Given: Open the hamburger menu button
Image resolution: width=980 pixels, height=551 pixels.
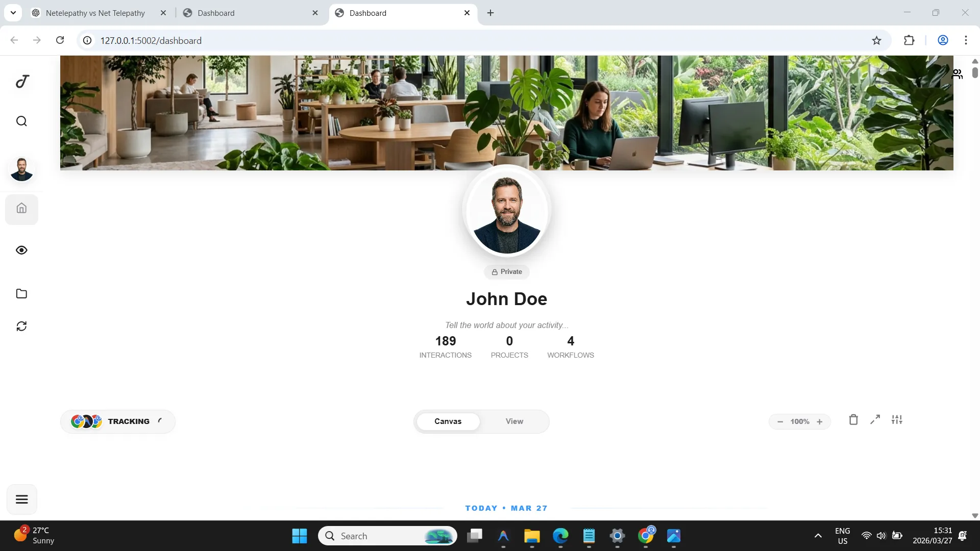Looking at the screenshot, I should click(21, 499).
